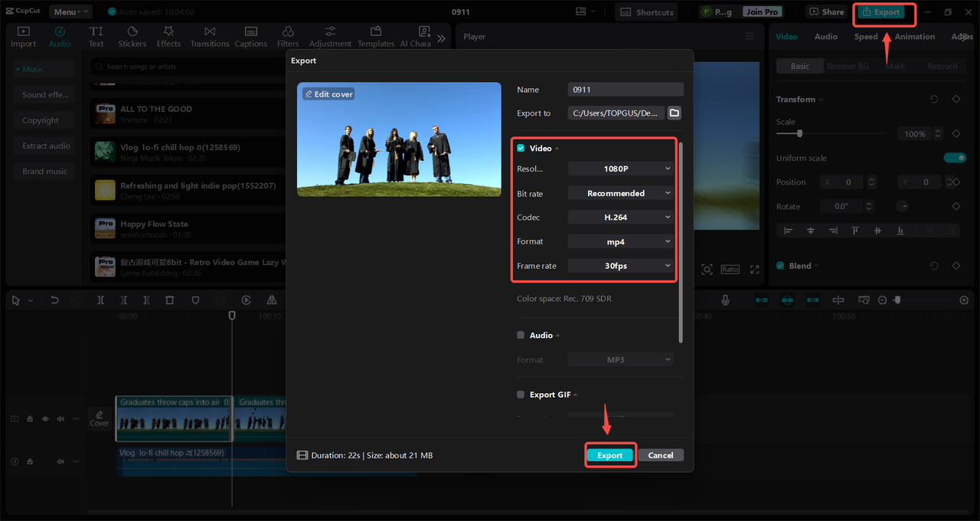Delete the selected clip in timeline toolbar
This screenshot has height=521, width=980.
(x=170, y=300)
